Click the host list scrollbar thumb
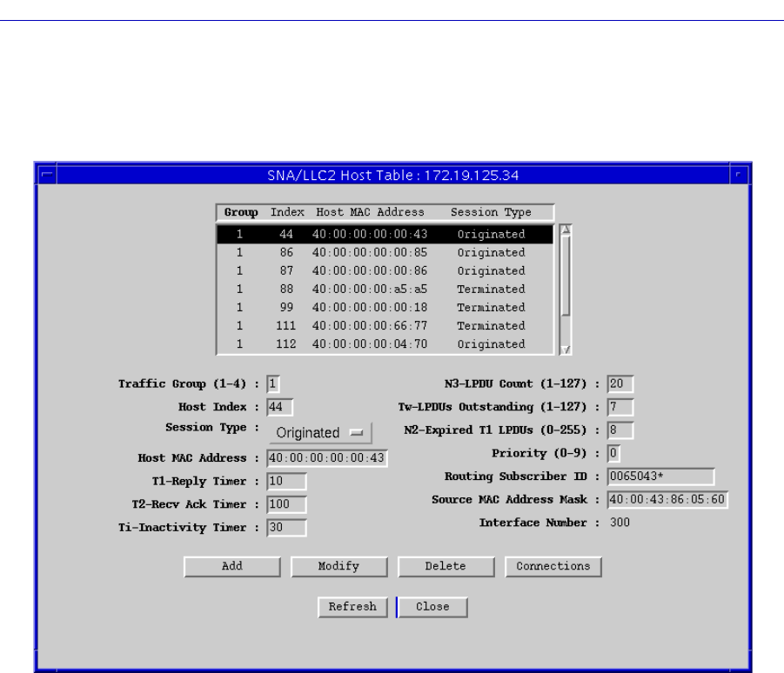This screenshot has height=673, width=784. coord(566,276)
